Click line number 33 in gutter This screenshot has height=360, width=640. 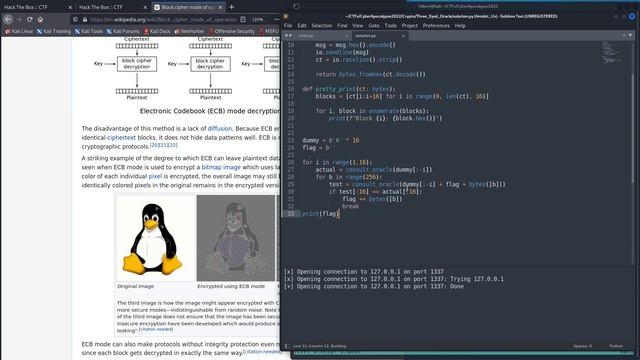pos(291,213)
